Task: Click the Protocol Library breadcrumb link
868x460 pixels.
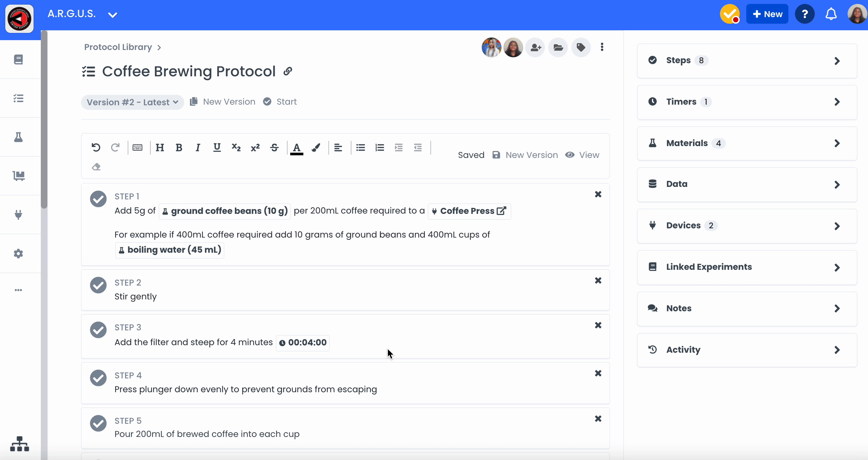Action: point(118,47)
